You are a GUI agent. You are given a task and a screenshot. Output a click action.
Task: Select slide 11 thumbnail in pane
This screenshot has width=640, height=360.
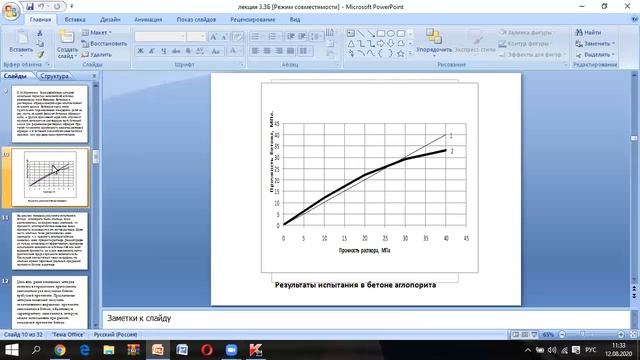click(x=50, y=241)
